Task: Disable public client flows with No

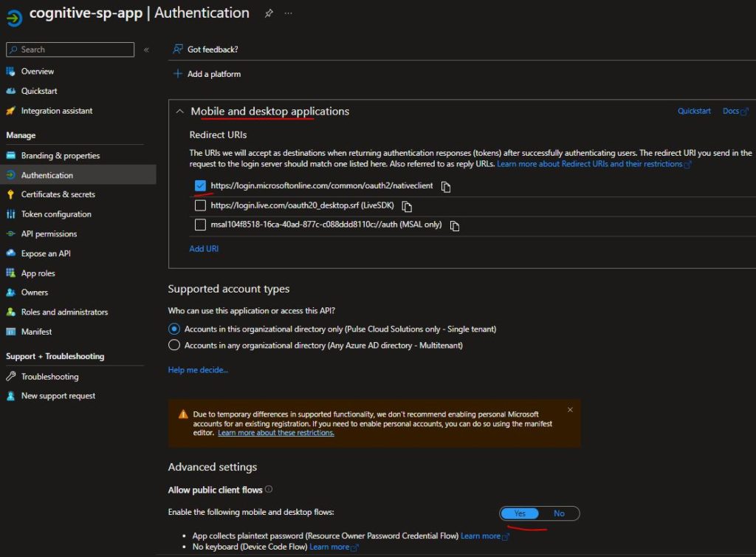Action: click(559, 513)
